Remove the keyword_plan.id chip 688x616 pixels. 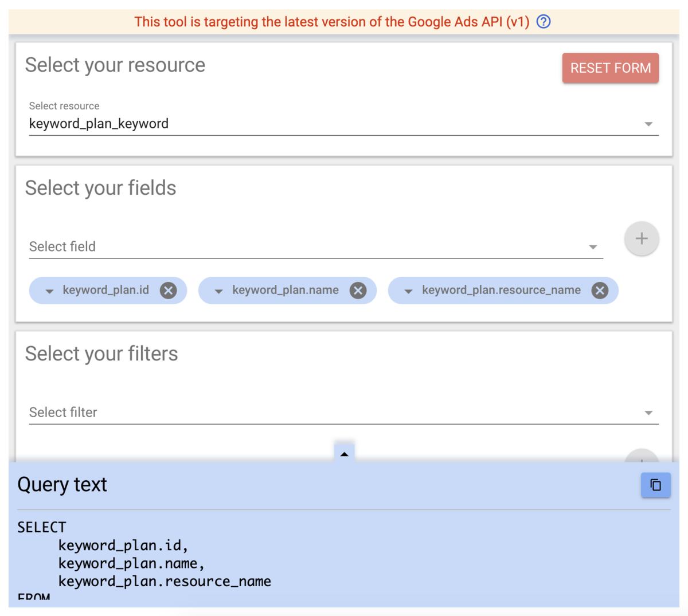point(168,291)
